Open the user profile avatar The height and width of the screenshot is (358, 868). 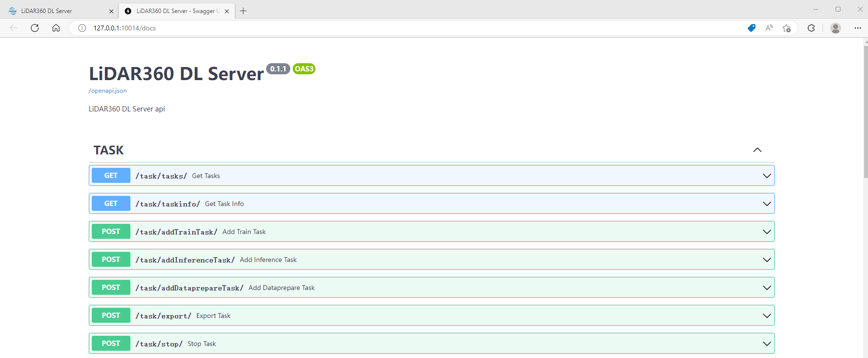[x=836, y=28]
